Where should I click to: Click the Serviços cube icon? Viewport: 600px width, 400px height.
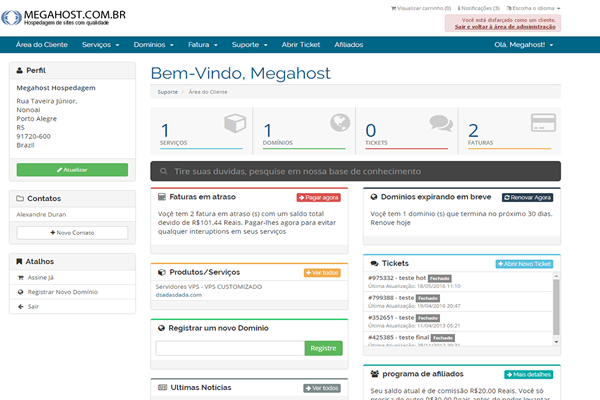pyautogui.click(x=235, y=123)
